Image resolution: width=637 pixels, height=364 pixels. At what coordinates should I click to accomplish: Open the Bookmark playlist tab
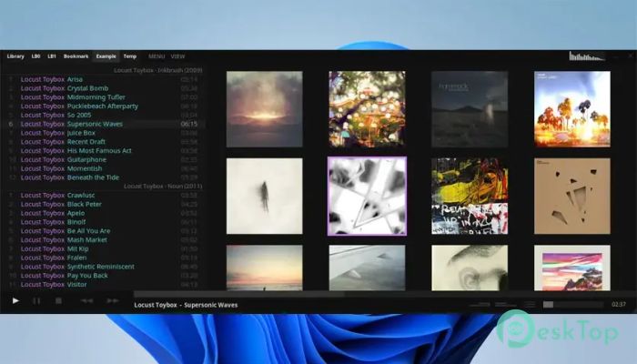(76, 56)
